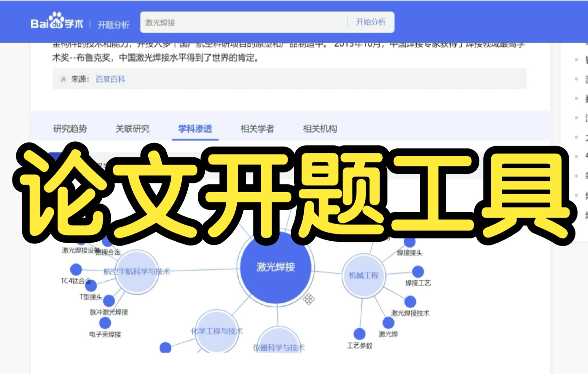Click the TC4钛合金 keyword dot
The image size is (588, 374).
76,269
